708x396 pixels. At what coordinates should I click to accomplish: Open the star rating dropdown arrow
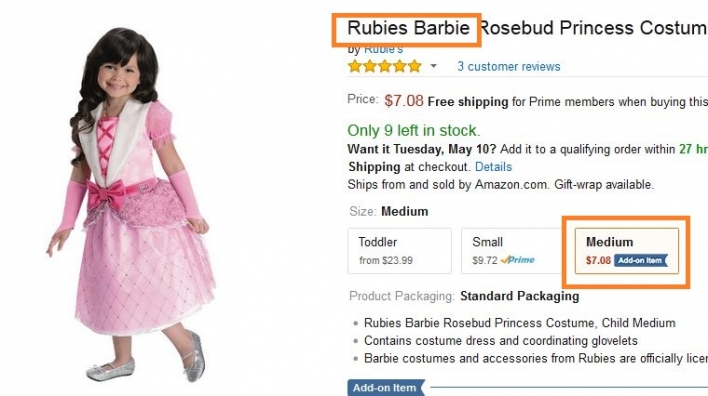pyautogui.click(x=433, y=66)
